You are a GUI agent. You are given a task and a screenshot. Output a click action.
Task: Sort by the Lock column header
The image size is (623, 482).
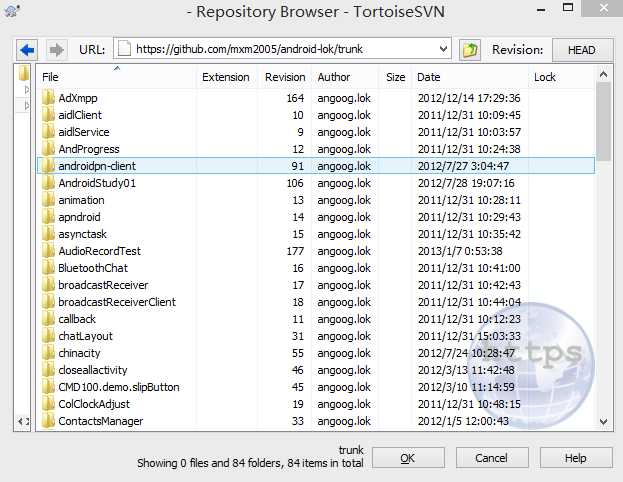[562, 77]
